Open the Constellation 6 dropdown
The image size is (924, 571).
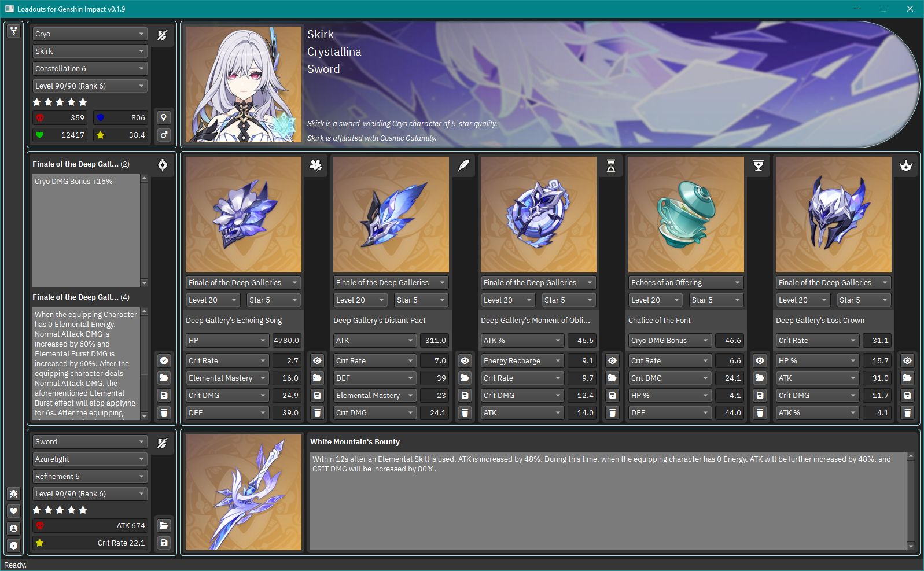click(x=90, y=69)
